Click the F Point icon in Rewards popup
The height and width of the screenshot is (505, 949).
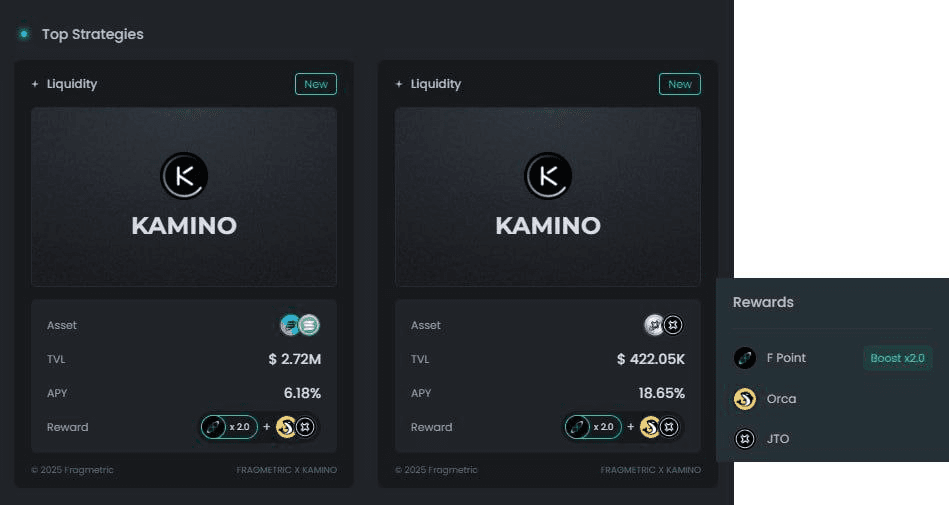[x=744, y=358]
